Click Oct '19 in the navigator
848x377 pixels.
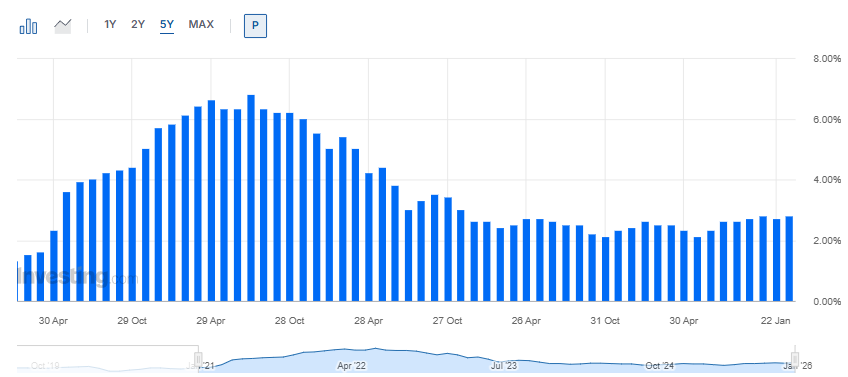point(45,366)
